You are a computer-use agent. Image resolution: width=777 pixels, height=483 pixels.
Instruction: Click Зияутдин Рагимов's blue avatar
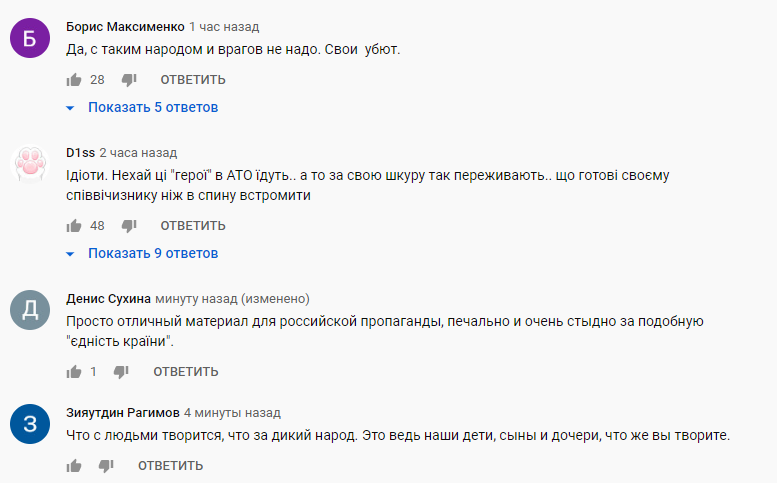(x=30, y=424)
